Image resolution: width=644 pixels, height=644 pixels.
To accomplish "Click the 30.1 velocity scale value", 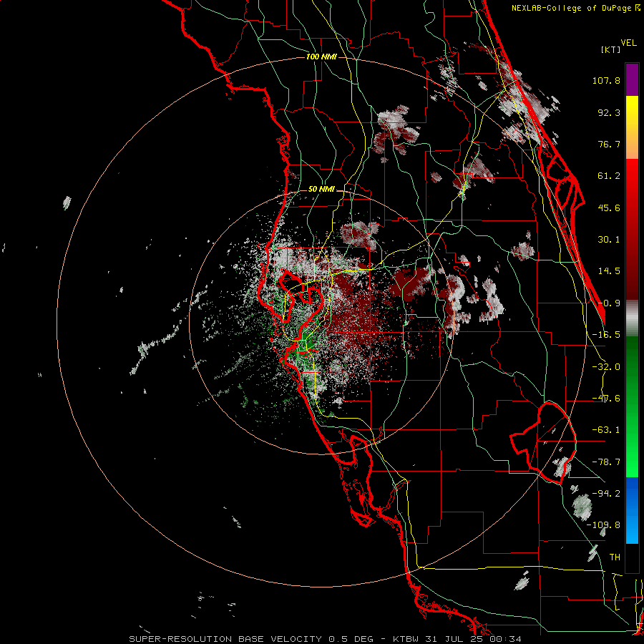I will coord(609,240).
